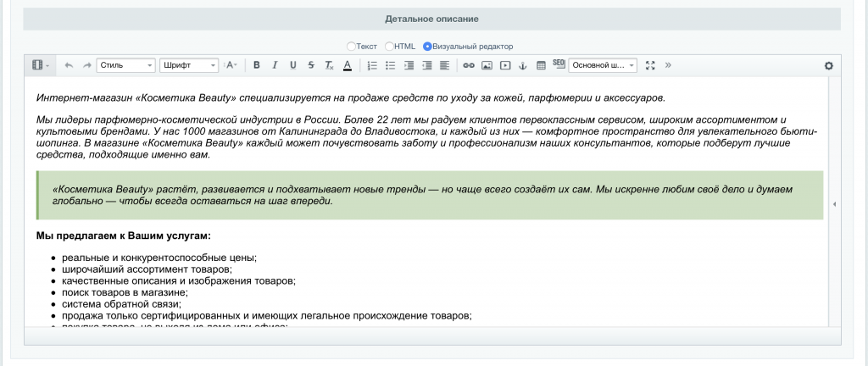Insert an anchor
This screenshot has width=868, height=366.
(522, 65)
